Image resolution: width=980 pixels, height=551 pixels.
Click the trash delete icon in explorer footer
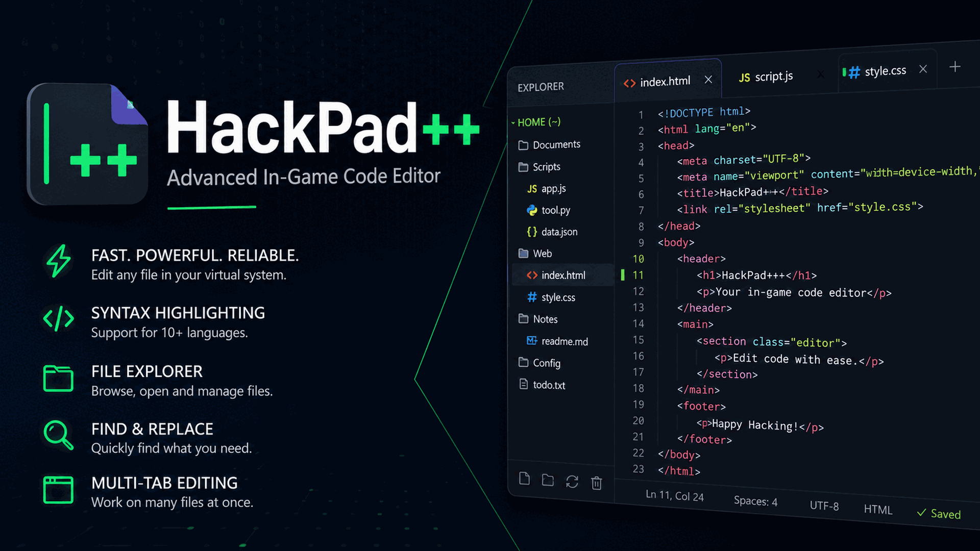coord(596,483)
